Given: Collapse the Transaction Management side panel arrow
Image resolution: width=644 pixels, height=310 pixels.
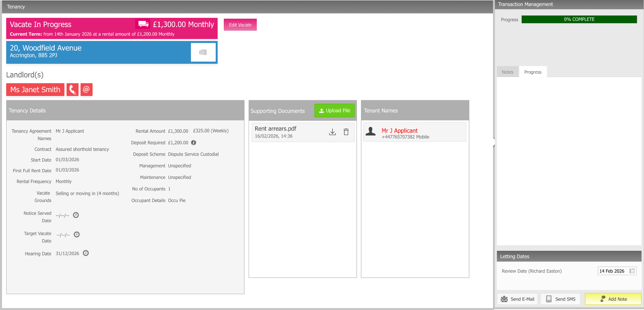Looking at the screenshot, I should tap(494, 142).
